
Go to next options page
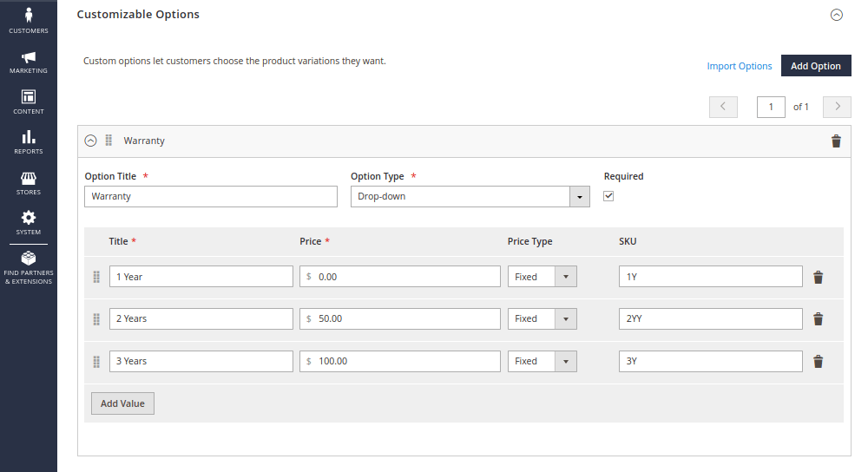(x=837, y=107)
